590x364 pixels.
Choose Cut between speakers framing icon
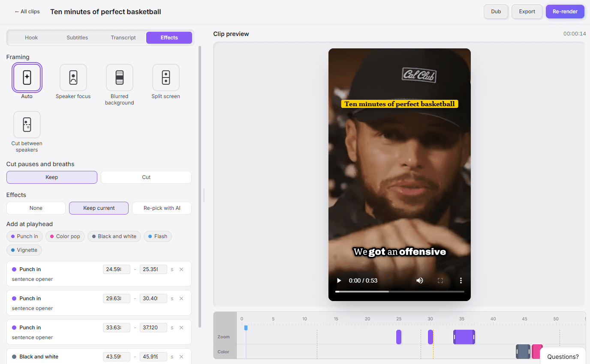[x=27, y=125]
